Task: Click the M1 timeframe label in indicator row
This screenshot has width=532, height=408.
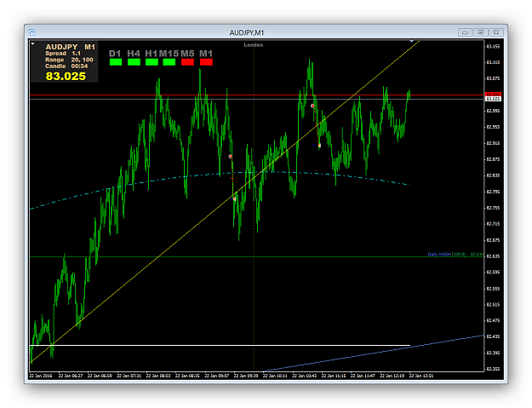Action: coord(206,54)
